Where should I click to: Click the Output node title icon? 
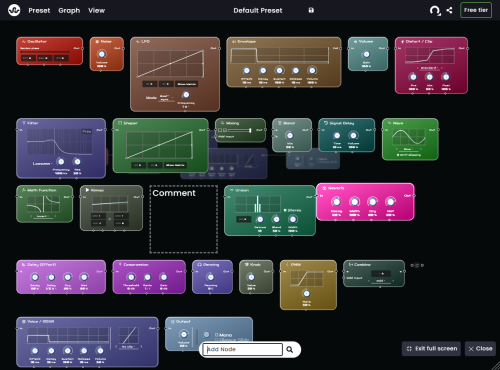coord(173,321)
